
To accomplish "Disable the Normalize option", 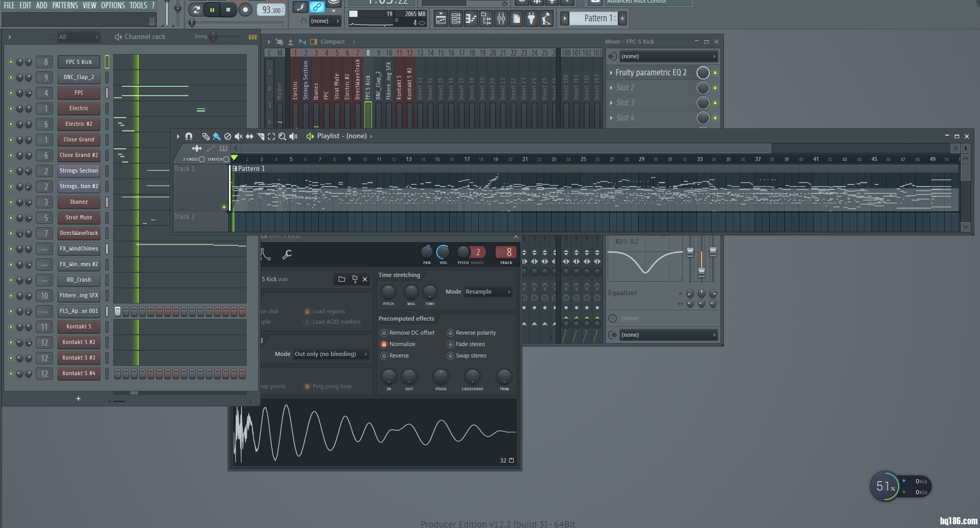I will click(x=384, y=344).
